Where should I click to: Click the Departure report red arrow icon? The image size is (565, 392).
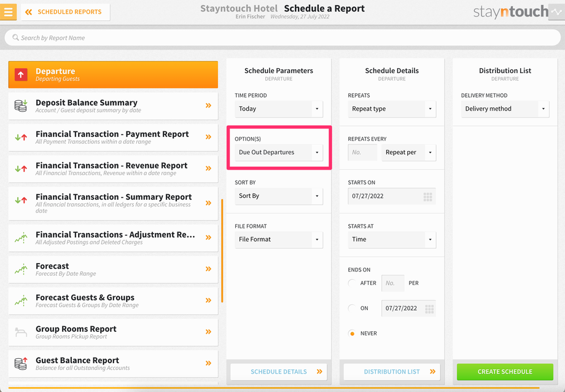21,74
